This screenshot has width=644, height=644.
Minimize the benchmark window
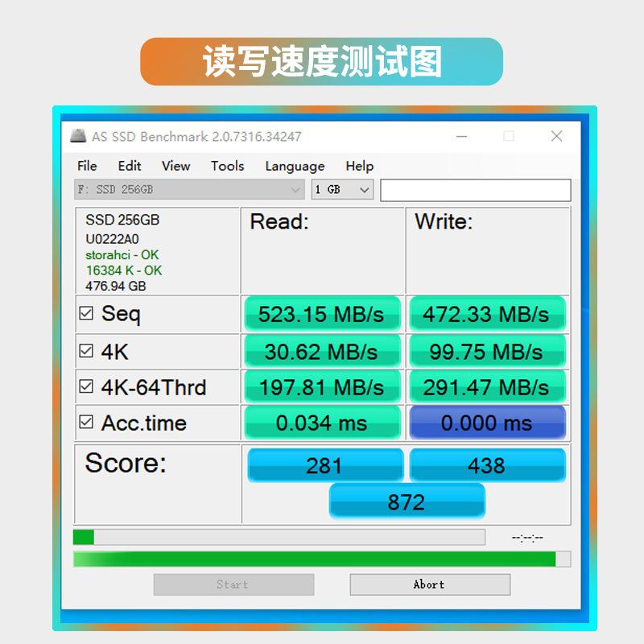click(461, 136)
